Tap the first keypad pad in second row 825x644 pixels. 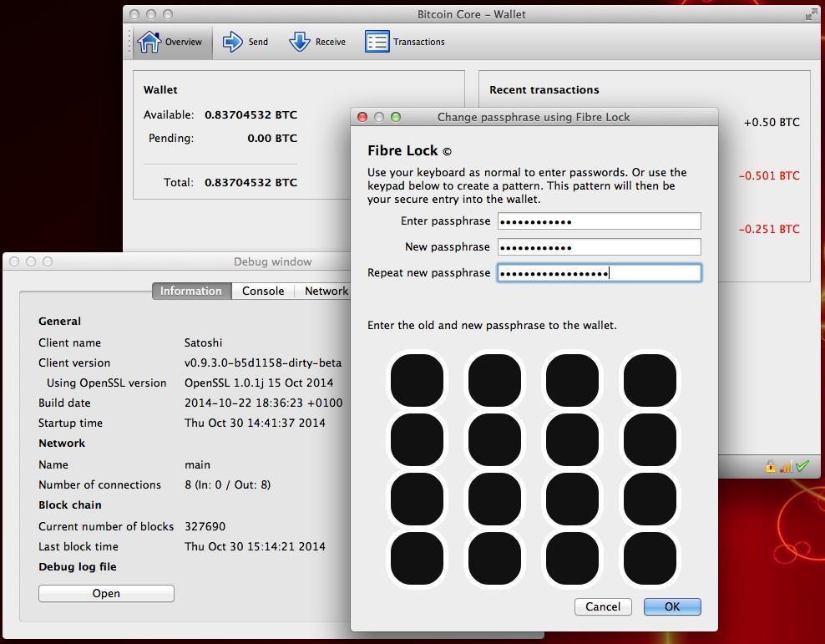[x=417, y=439]
